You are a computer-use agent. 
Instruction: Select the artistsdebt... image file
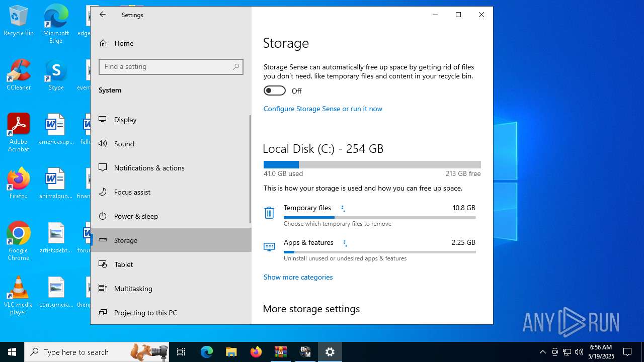tap(56, 238)
